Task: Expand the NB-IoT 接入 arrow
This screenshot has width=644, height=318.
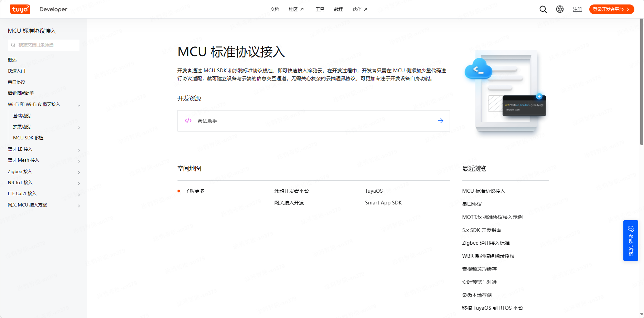Action: [79, 183]
